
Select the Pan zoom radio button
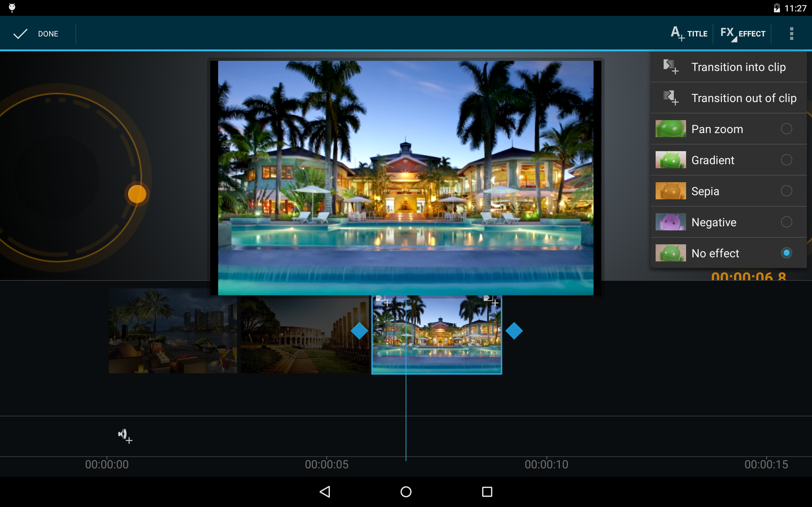(786, 129)
